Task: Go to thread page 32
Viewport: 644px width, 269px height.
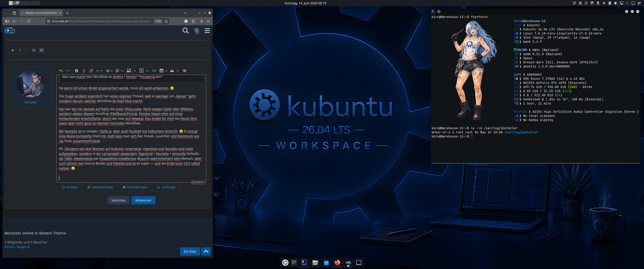Action: (x=34, y=50)
